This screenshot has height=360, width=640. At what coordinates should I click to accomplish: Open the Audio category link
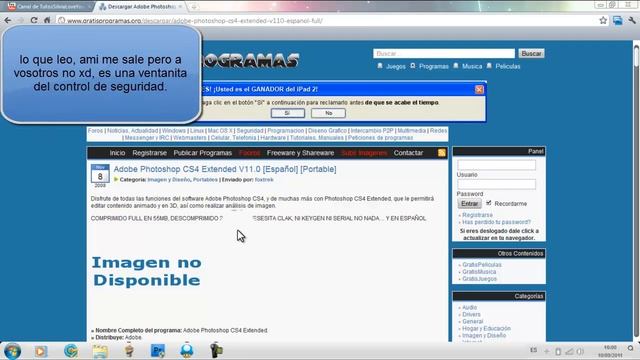click(x=469, y=307)
